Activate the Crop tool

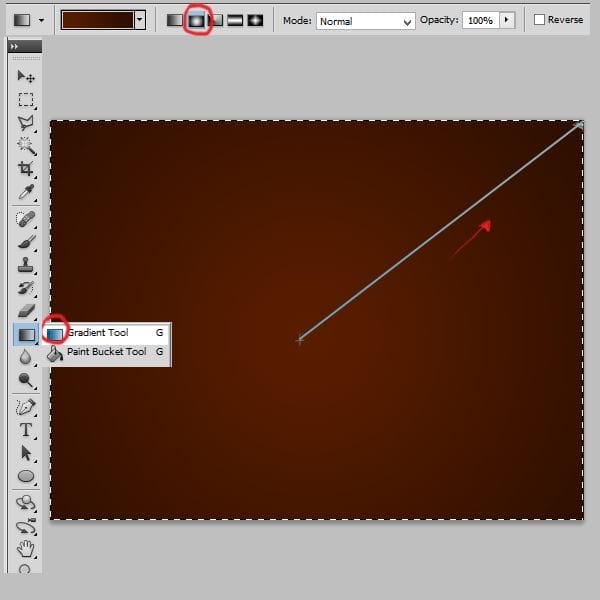coord(26,169)
